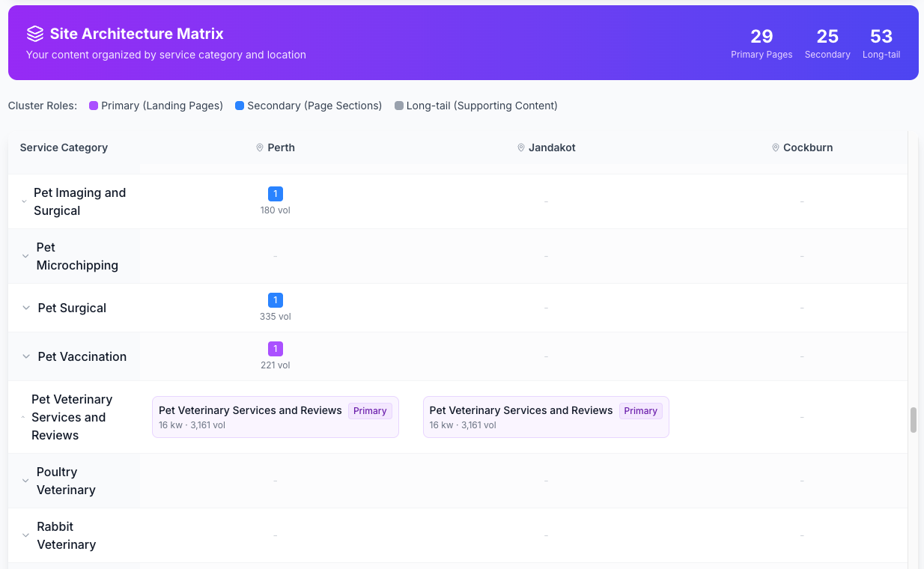924x569 pixels.
Task: Click the purple 1 badge in Pet Vaccination row
Action: click(275, 348)
